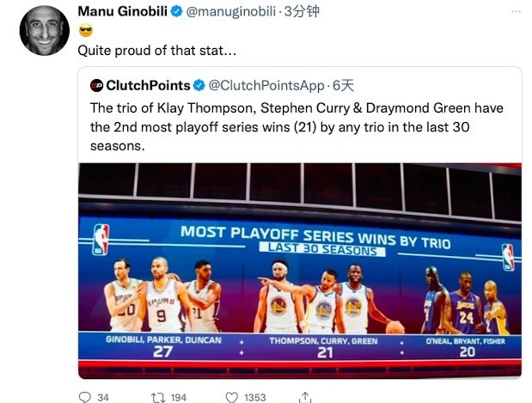This screenshot has height=403, width=532.
Task: Click the 34 replies count
Action: coord(104,397)
